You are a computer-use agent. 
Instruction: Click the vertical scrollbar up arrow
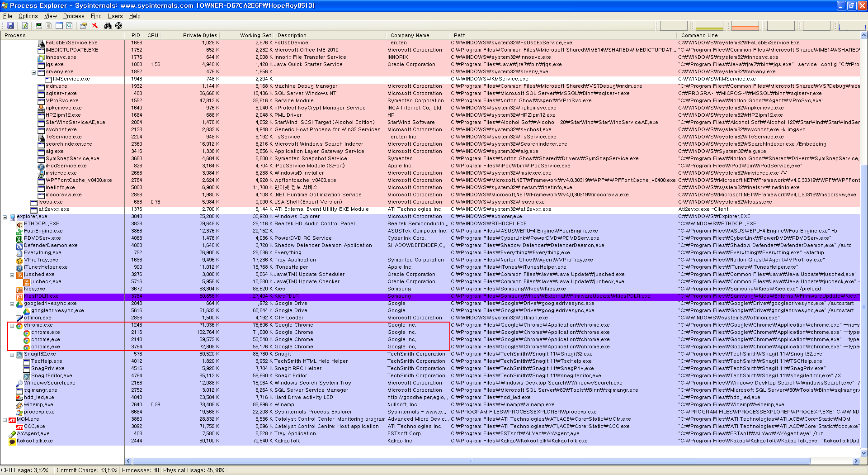click(864, 35)
